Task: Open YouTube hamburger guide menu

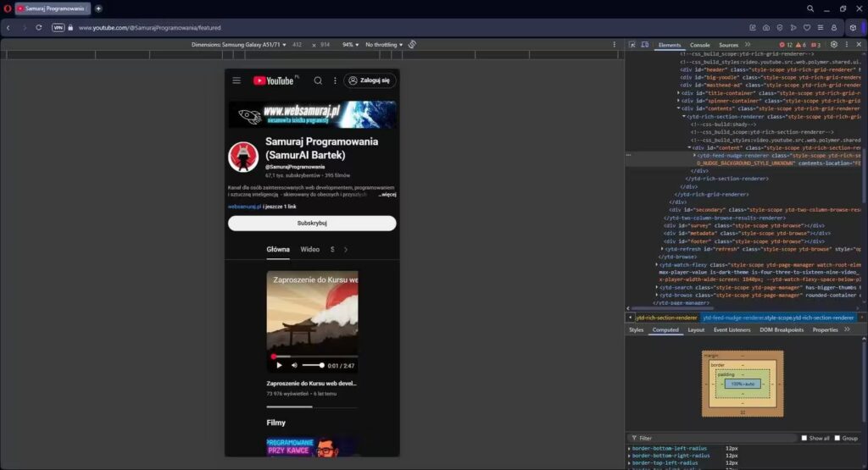Action: [x=236, y=80]
